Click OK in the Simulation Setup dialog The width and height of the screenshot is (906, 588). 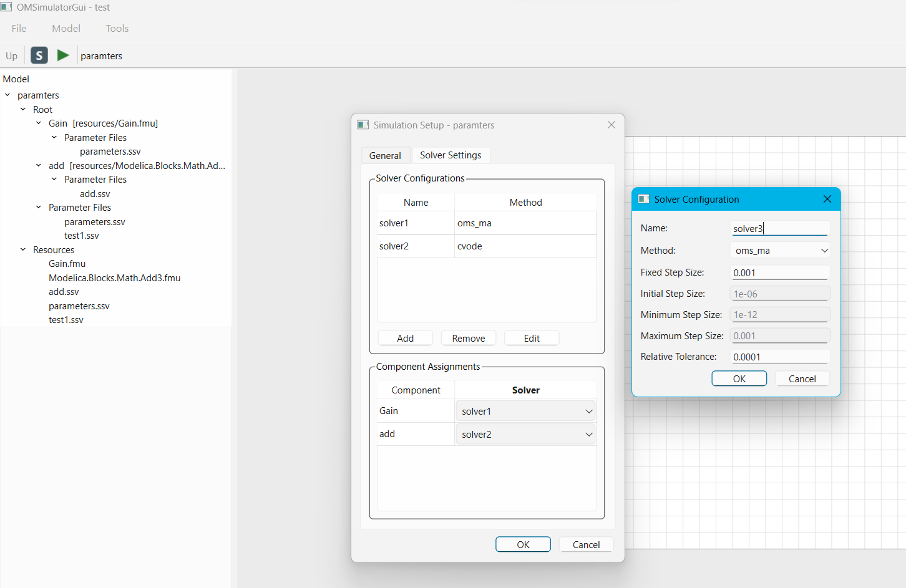tap(523, 544)
